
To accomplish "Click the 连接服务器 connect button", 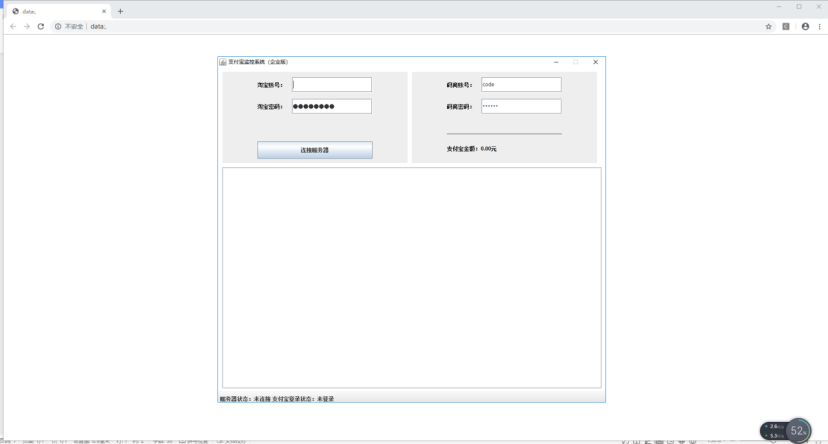I will (315, 150).
